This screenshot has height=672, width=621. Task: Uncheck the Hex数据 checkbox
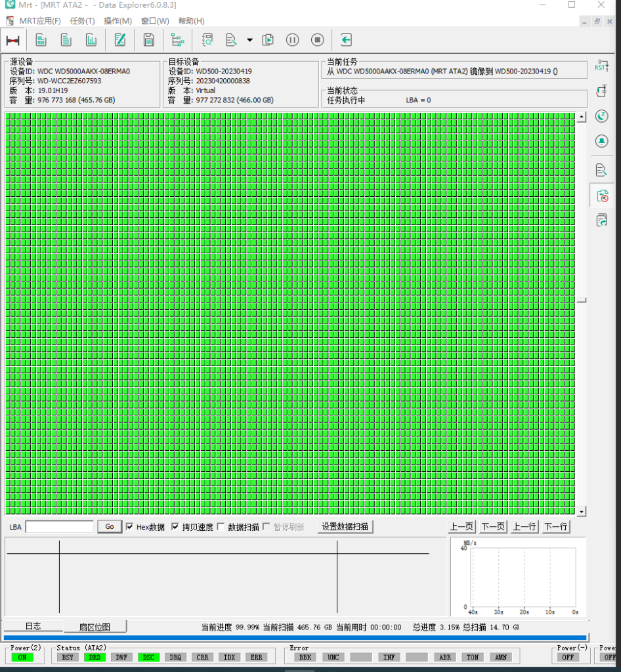point(129,527)
